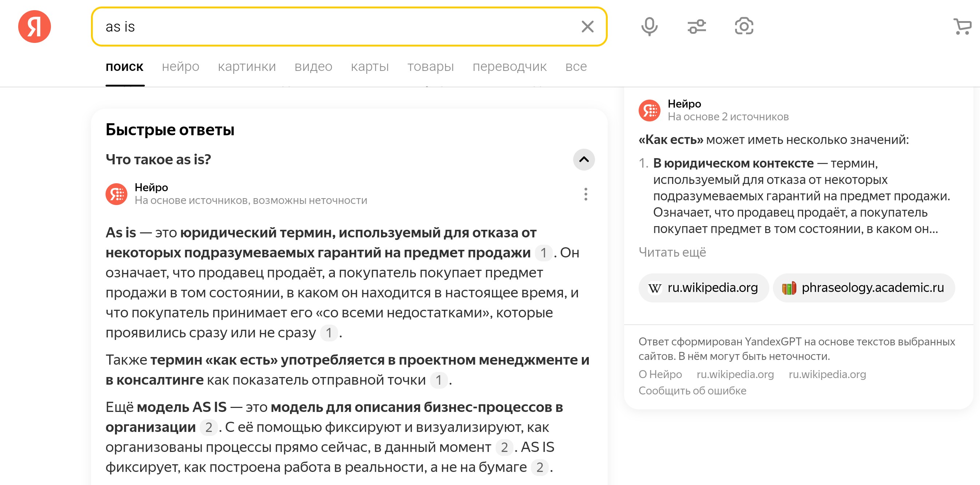980x485 pixels.
Task: Select the «поиск» tab
Action: click(124, 67)
